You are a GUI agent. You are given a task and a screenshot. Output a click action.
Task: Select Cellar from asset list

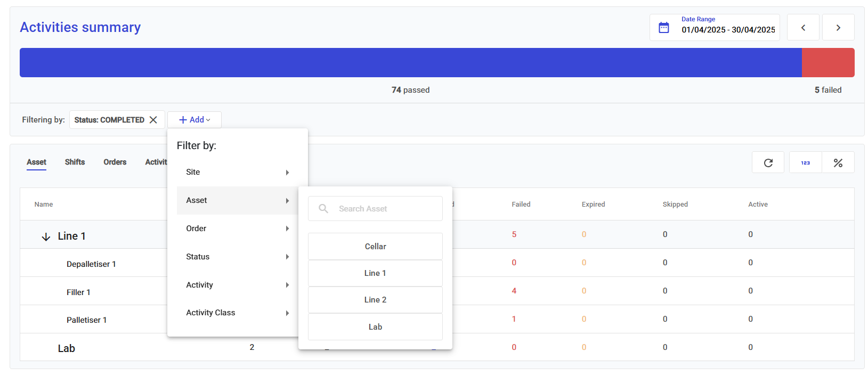tap(375, 247)
